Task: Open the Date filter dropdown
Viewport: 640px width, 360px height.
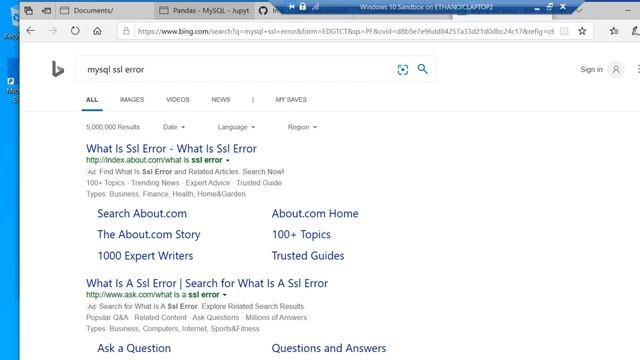Action: [174, 127]
